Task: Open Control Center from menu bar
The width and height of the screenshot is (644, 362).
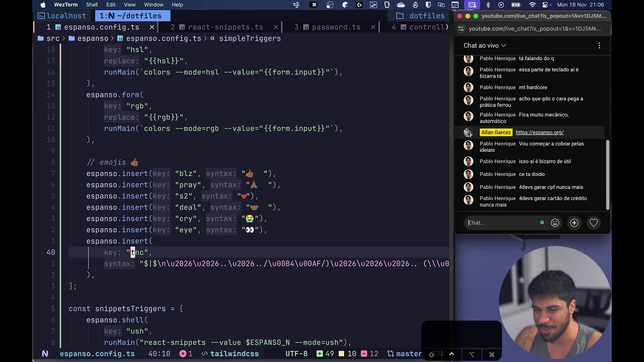Action: click(545, 5)
